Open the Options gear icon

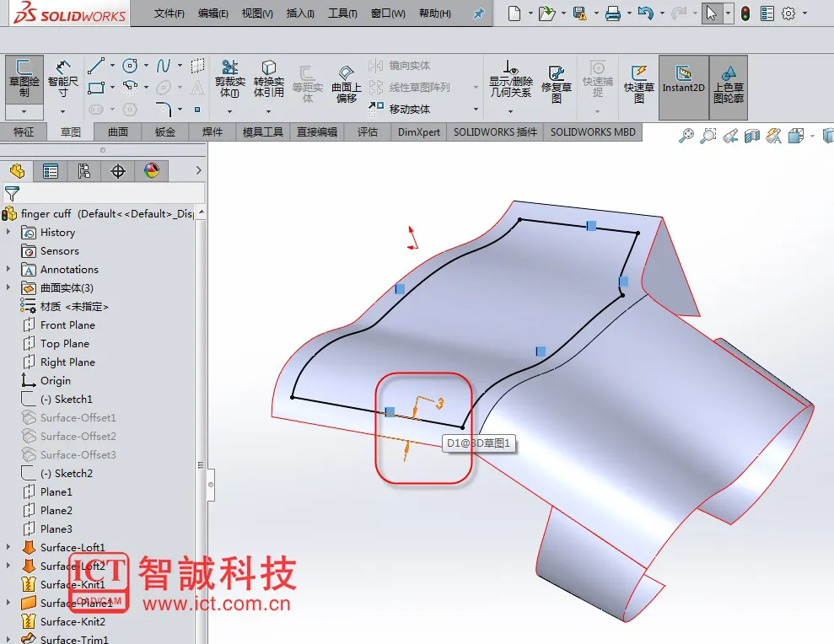tap(788, 13)
